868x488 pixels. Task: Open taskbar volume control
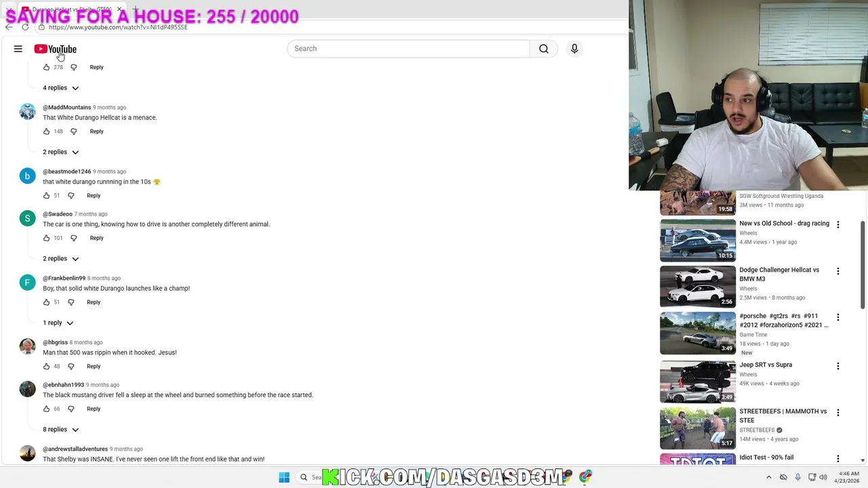pyautogui.click(x=823, y=477)
